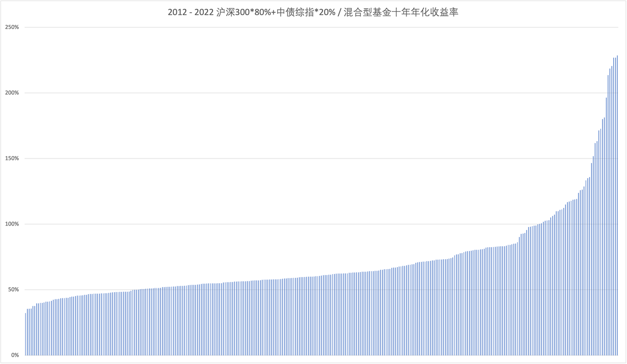The image size is (627, 364).
Task: Click the 150% horizontal gridline in empty area
Action: click(x=294, y=159)
